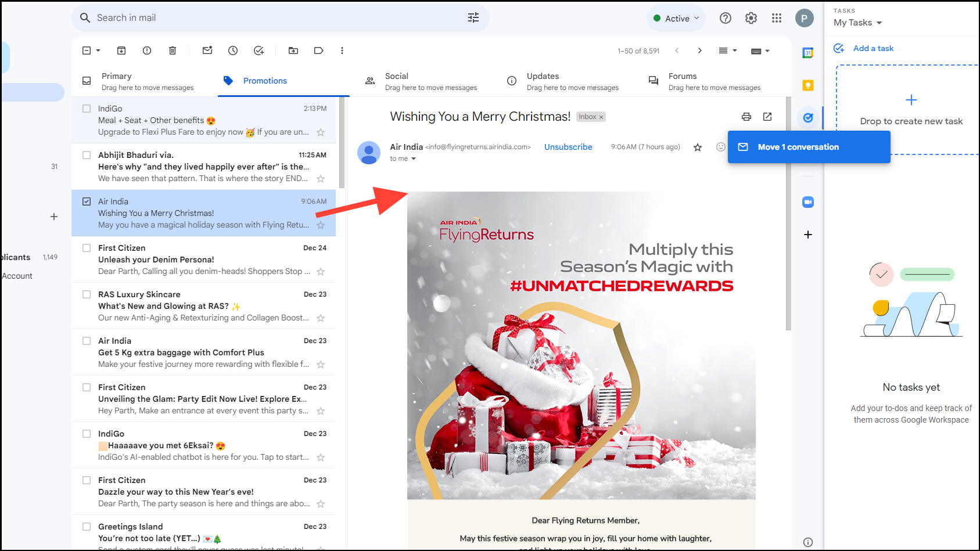Report the selected email as spam
Image resolution: width=980 pixels, height=551 pixels.
(x=147, y=51)
